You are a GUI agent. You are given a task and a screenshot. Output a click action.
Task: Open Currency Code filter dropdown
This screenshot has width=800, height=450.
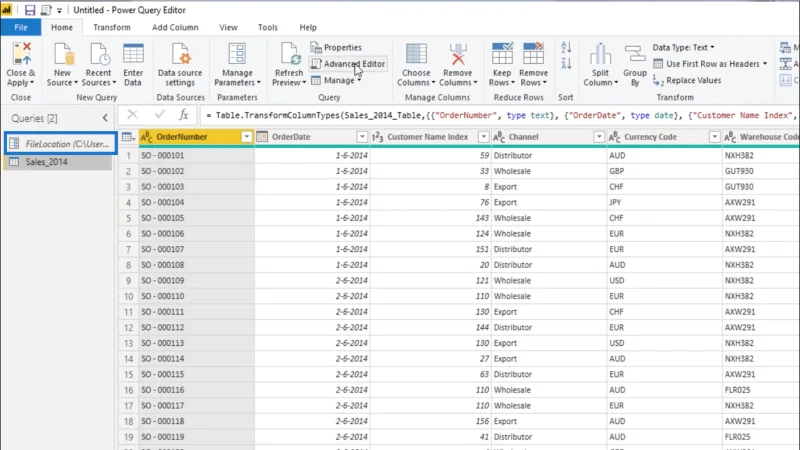click(714, 137)
